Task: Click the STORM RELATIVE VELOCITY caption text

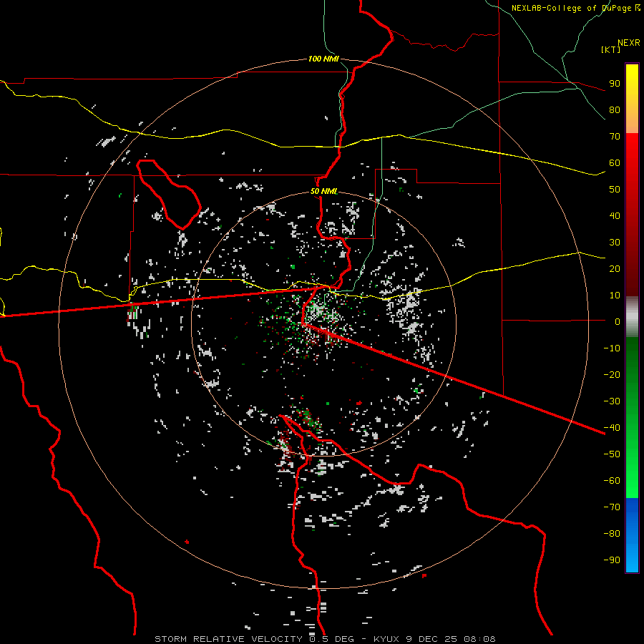Action: pos(229,639)
